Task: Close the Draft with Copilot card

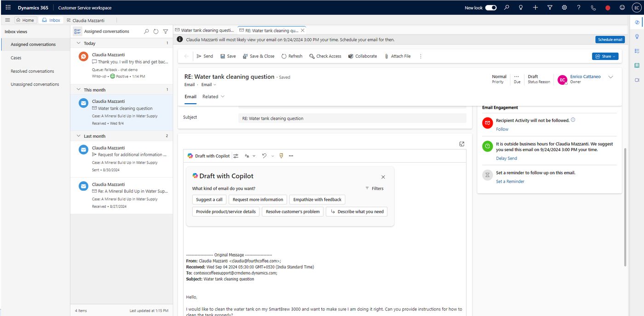Action: click(383, 177)
